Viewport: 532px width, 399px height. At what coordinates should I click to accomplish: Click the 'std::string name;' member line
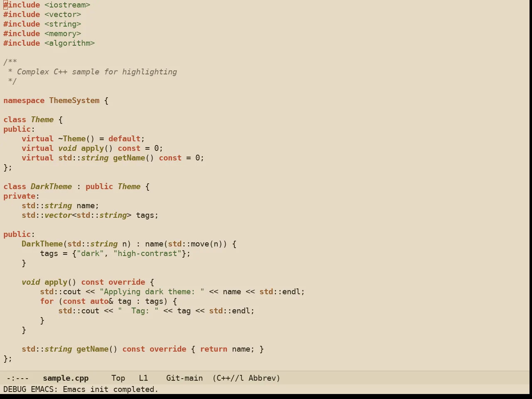(61, 206)
